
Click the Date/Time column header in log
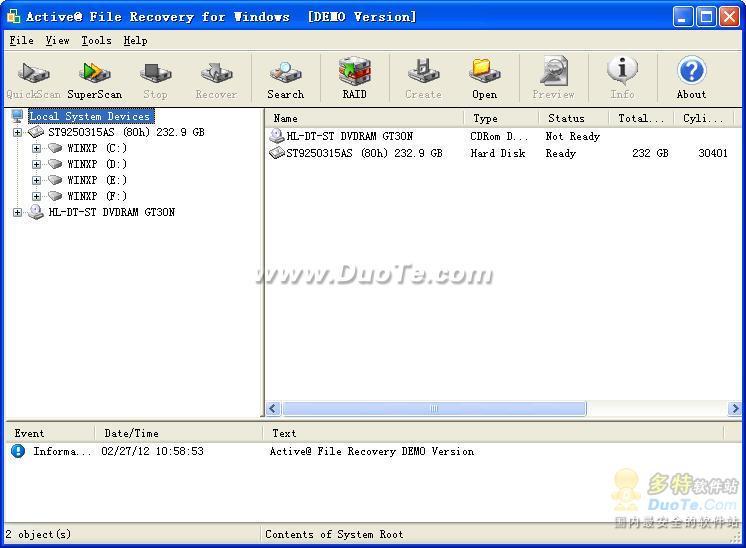[x=178, y=433]
